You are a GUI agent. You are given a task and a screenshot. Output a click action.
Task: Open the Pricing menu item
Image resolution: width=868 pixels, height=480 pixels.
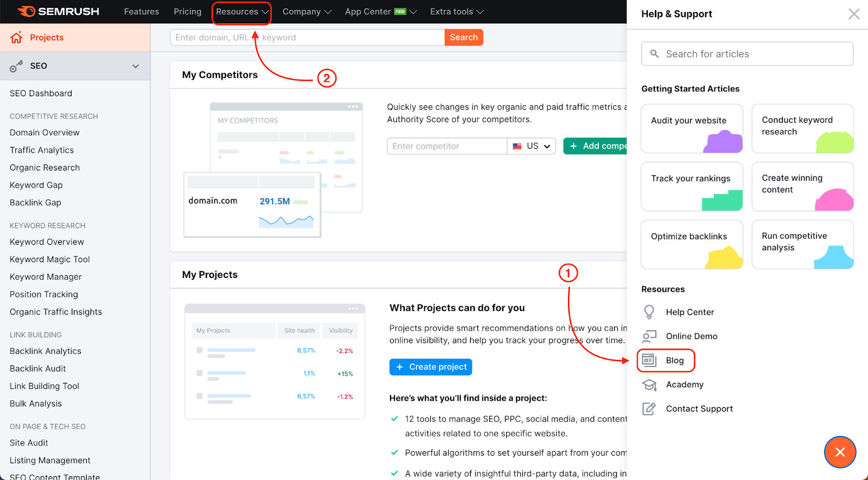(188, 11)
